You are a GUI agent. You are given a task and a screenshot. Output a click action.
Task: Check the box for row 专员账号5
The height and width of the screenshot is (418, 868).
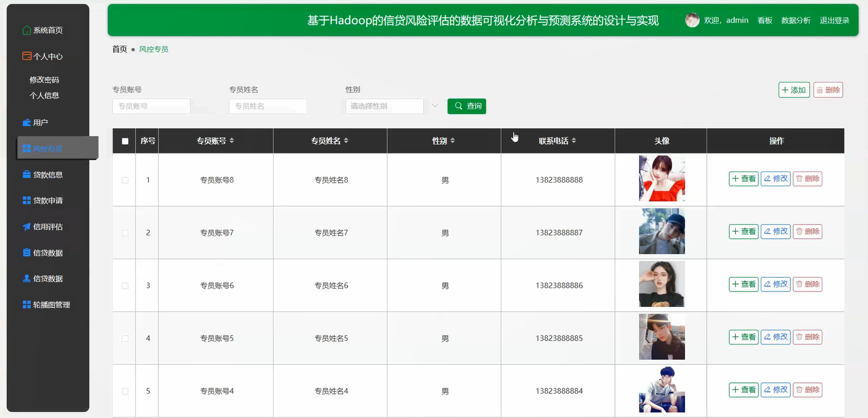point(125,339)
